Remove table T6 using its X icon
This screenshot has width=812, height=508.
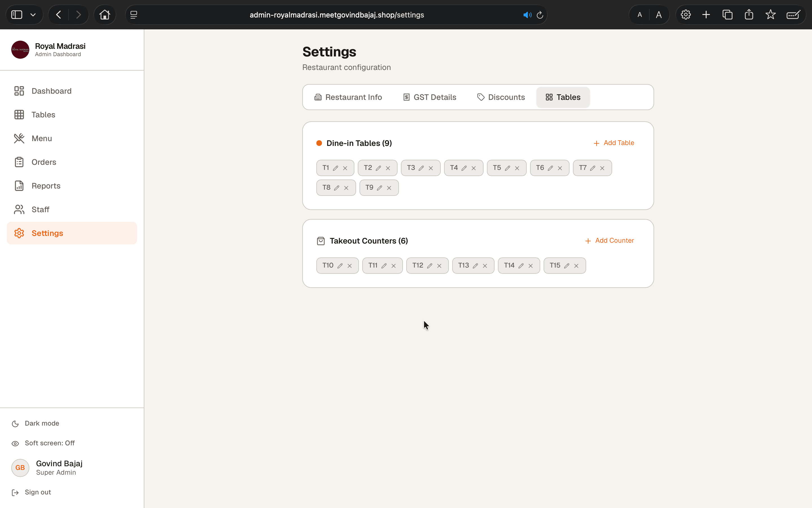coord(560,168)
